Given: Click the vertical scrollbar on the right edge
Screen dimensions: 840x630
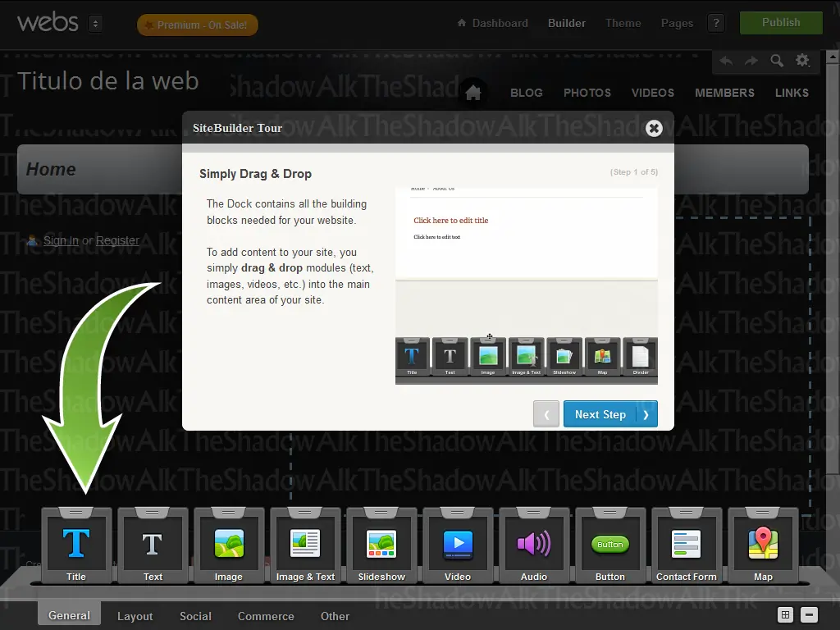Looking at the screenshot, I should (832, 268).
